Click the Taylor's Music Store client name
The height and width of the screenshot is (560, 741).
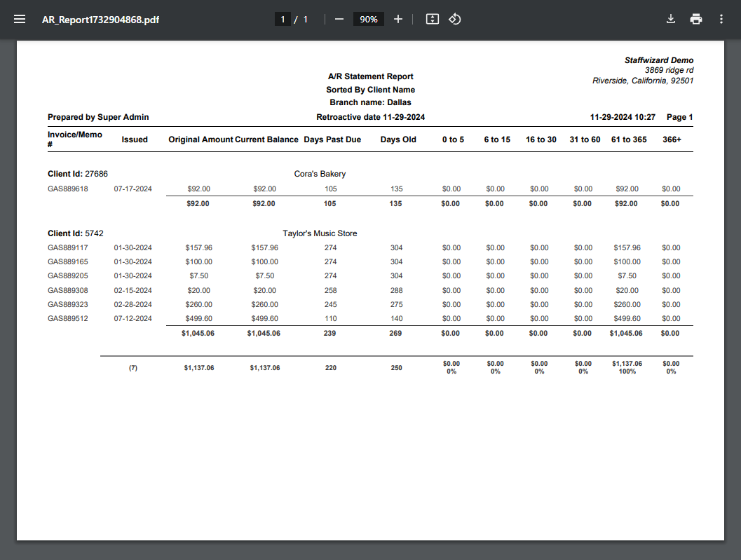tap(320, 233)
